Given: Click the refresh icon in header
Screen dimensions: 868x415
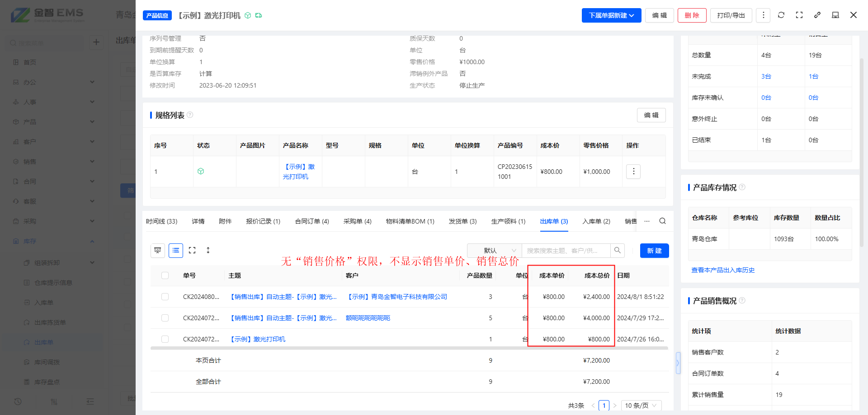Looking at the screenshot, I should [781, 15].
